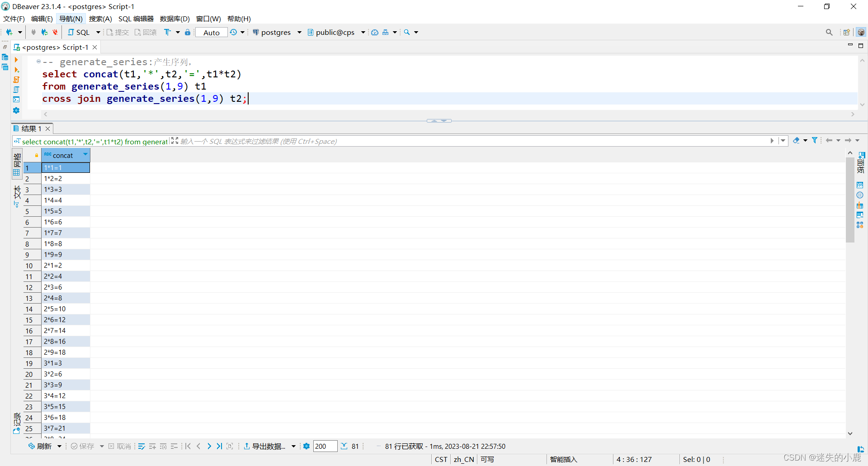
Task: Go to next page arrow in results bar
Action: (209, 446)
